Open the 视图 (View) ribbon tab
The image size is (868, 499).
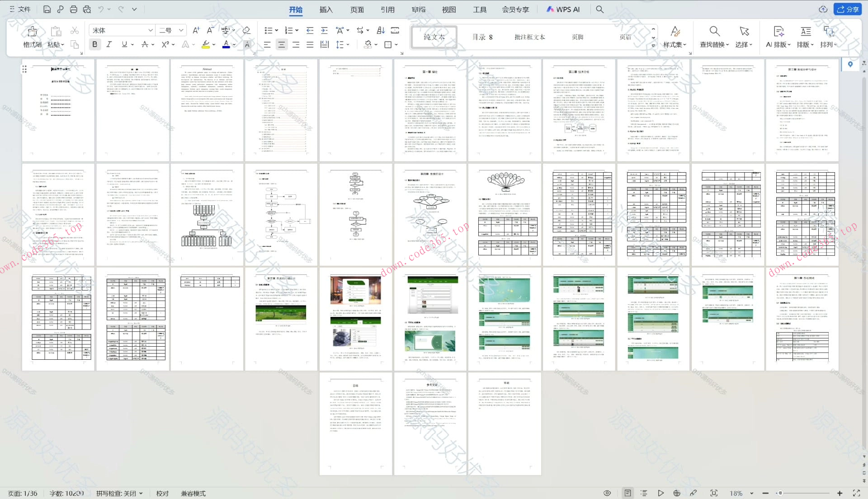(448, 9)
